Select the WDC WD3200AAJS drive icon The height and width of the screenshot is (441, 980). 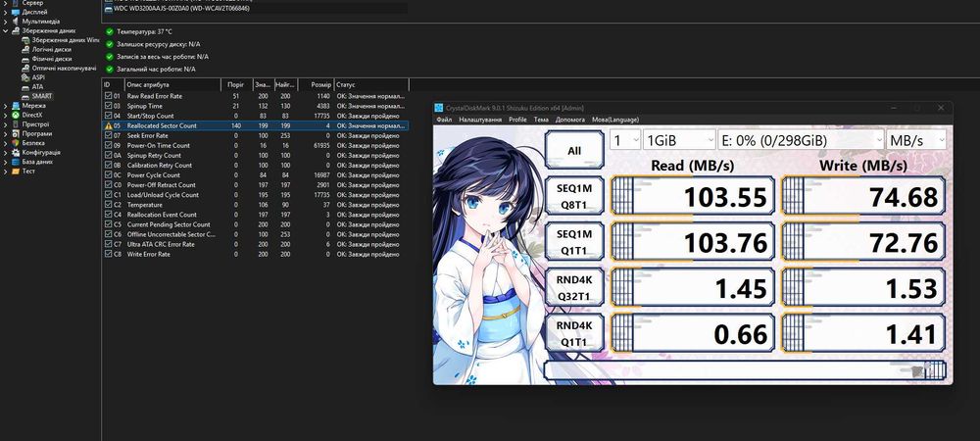(107, 8)
